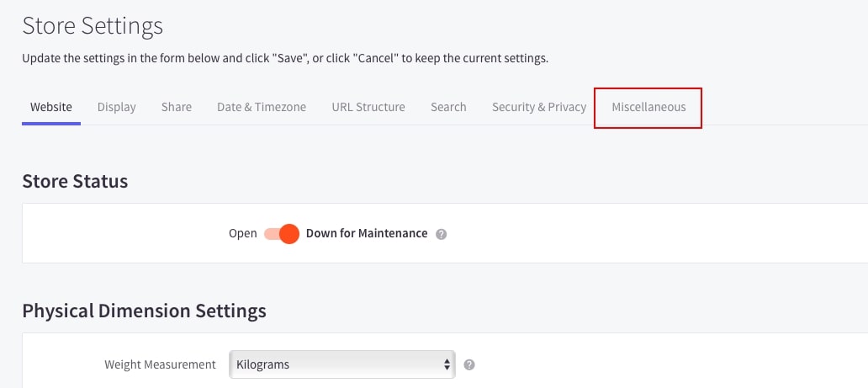Click the Store Settings page heading
The width and height of the screenshot is (868, 388).
point(93,26)
